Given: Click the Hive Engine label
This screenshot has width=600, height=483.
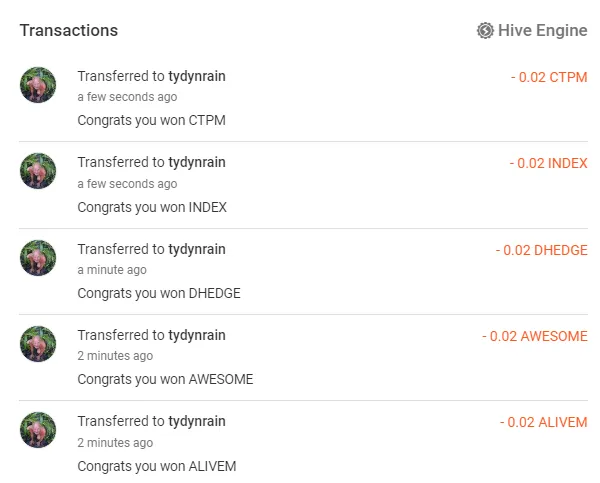Looking at the screenshot, I should click(543, 31).
